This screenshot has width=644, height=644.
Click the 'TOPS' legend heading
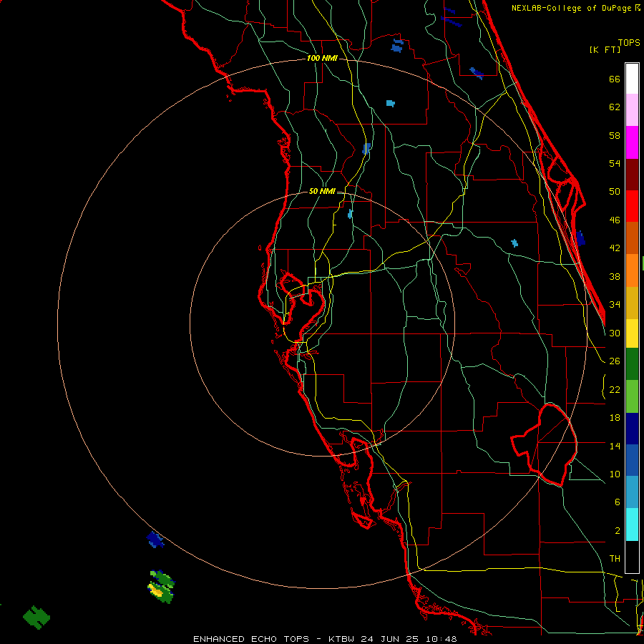(629, 42)
